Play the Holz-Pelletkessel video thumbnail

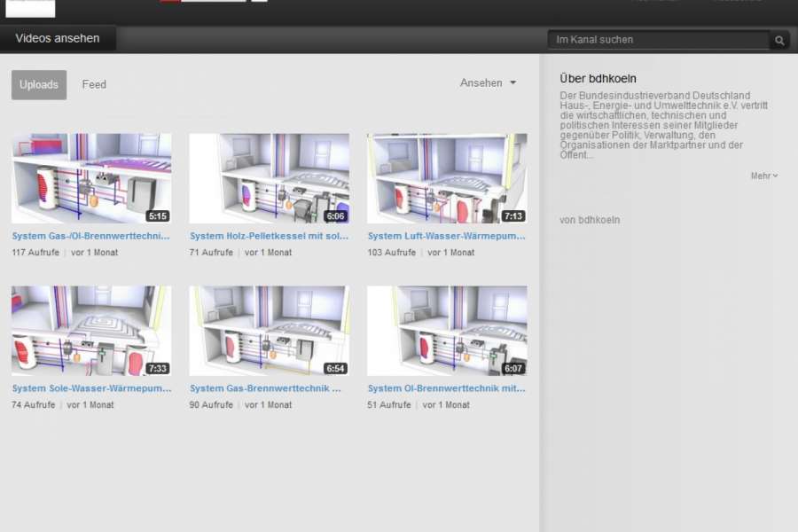[x=270, y=178]
